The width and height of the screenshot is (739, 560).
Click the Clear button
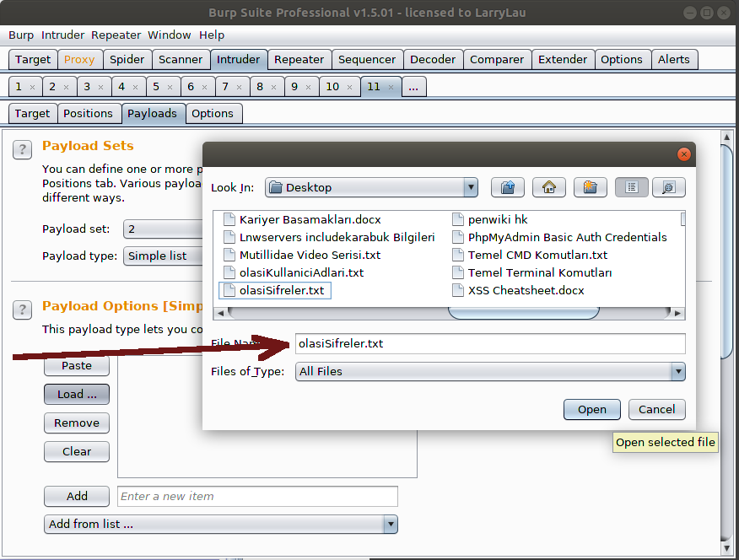pos(77,452)
